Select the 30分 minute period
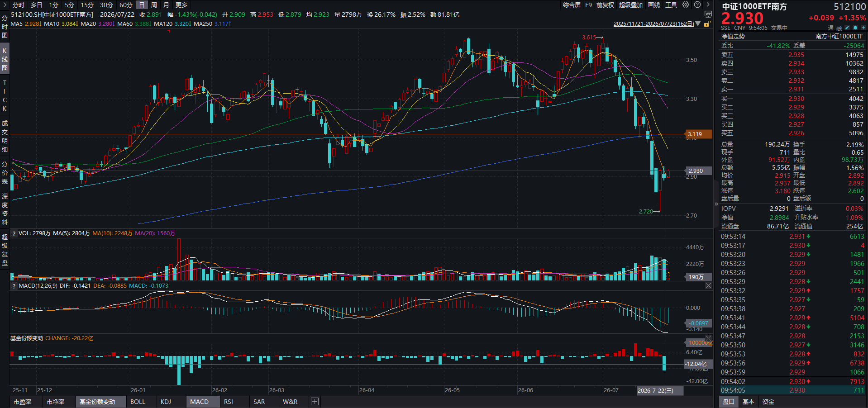This screenshot has width=868, height=408. pyautogui.click(x=106, y=5)
